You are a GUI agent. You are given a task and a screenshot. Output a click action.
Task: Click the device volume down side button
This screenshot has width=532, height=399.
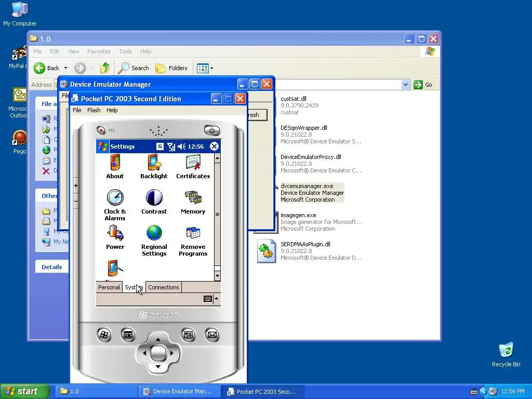tap(76, 201)
